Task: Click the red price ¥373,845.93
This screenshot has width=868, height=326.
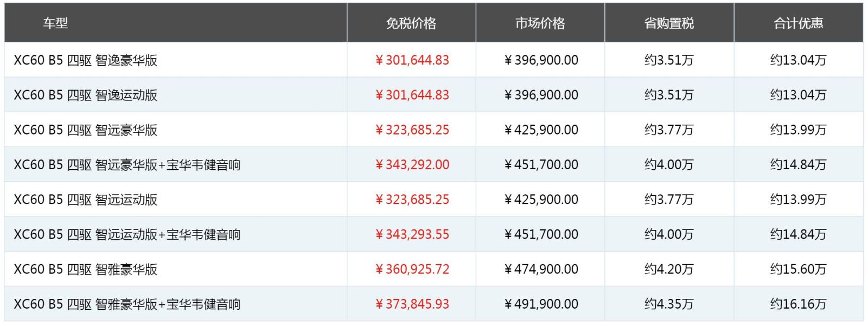Action: click(x=412, y=304)
